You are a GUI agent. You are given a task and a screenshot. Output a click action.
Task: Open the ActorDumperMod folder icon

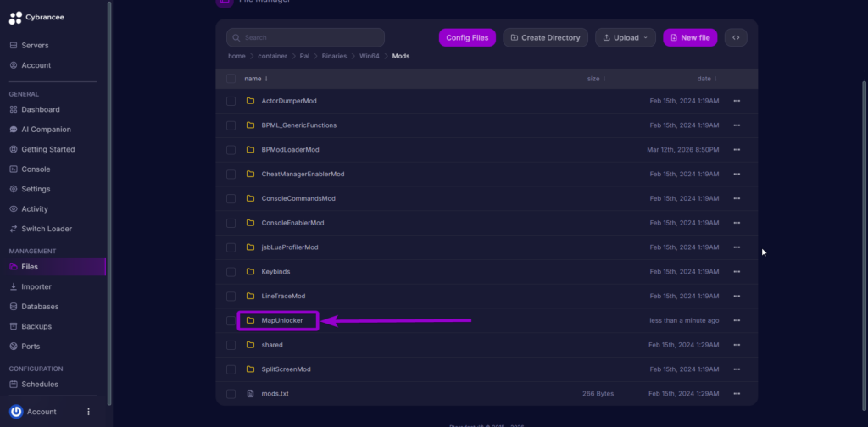pyautogui.click(x=250, y=101)
